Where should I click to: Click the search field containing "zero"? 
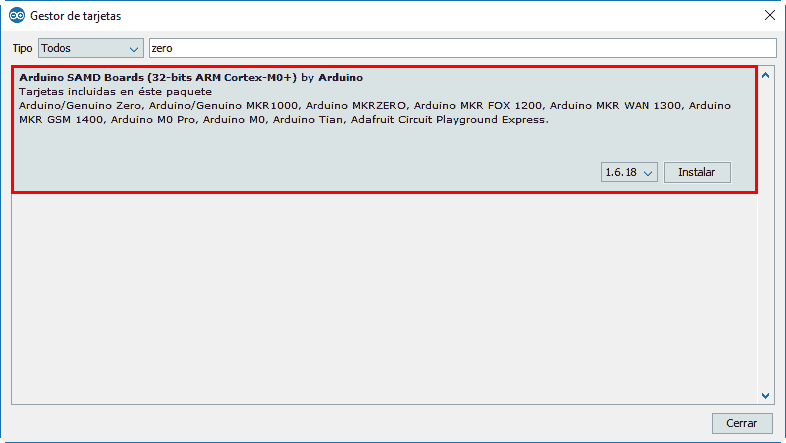[x=463, y=48]
